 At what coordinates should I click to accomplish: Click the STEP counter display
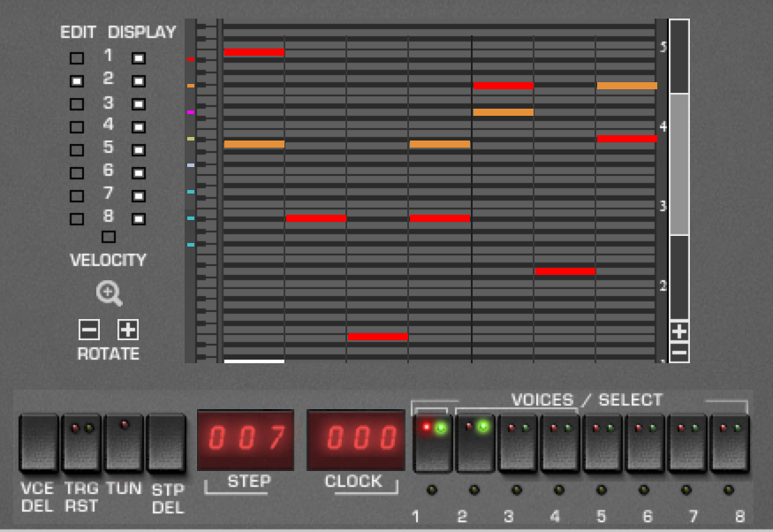point(245,438)
